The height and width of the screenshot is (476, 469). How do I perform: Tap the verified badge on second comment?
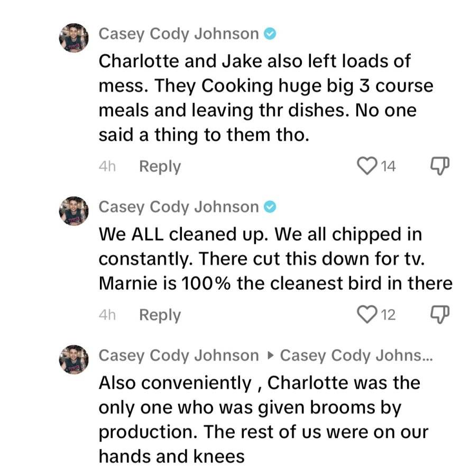click(270, 207)
